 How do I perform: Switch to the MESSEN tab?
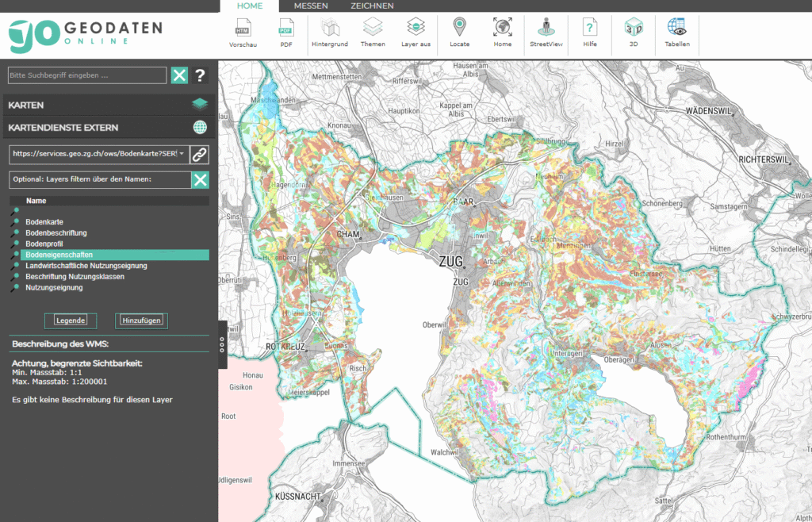[x=311, y=6]
